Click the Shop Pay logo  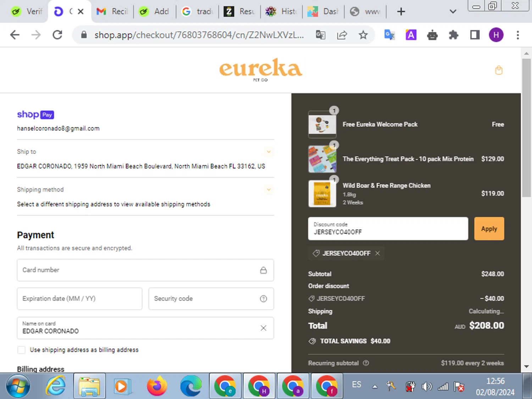[x=35, y=115]
